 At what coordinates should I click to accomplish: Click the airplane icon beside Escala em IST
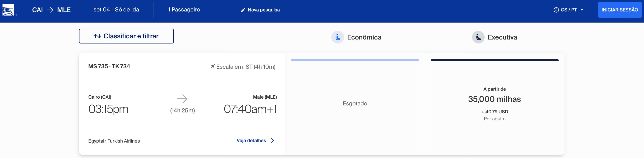point(212,66)
